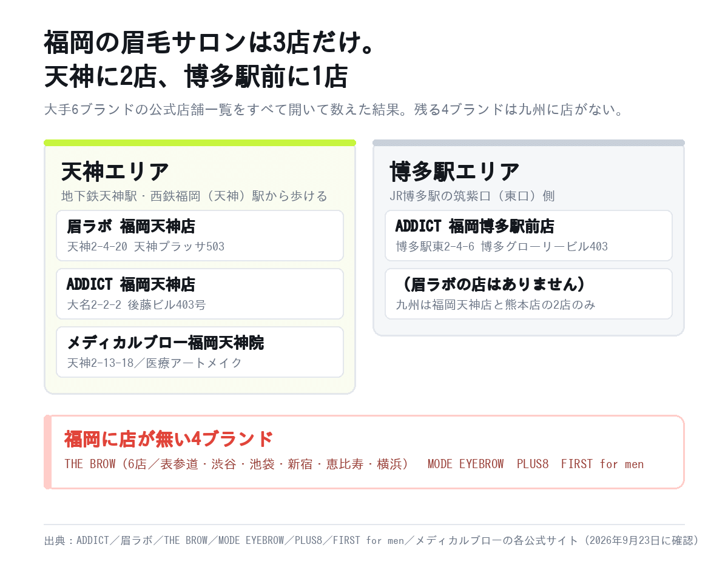Image resolution: width=728 pixels, height=570 pixels.
Task: Click the MODE EYEBROW brand name
Action: click(x=465, y=464)
